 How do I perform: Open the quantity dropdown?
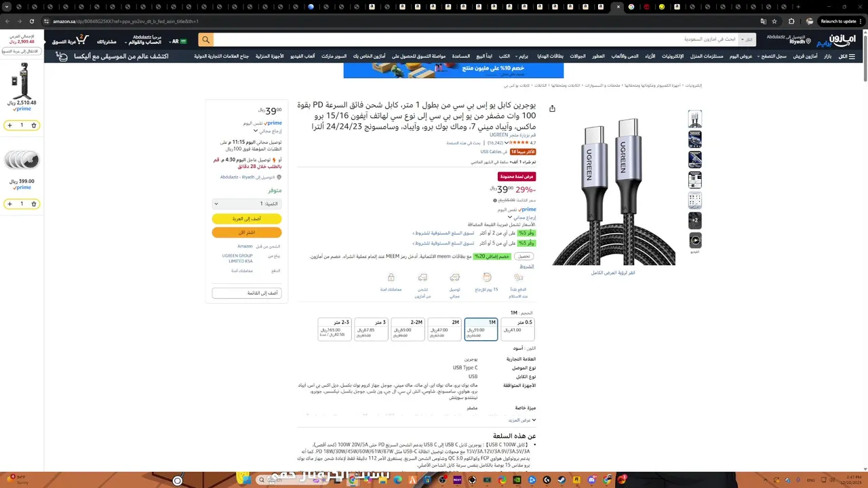pyautogui.click(x=247, y=203)
